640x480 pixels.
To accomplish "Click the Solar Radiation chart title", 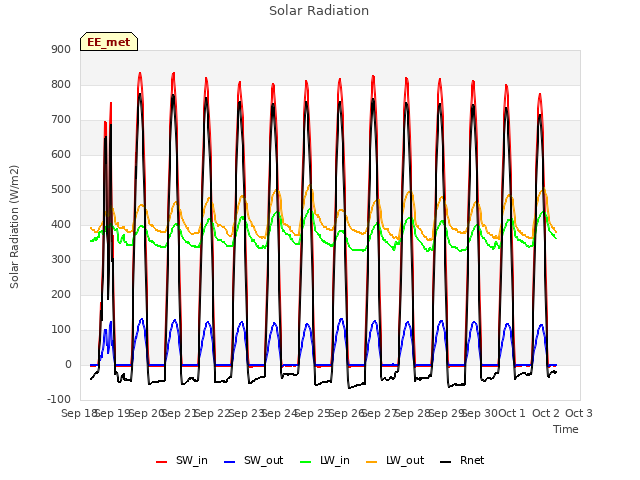I will pos(319,11).
